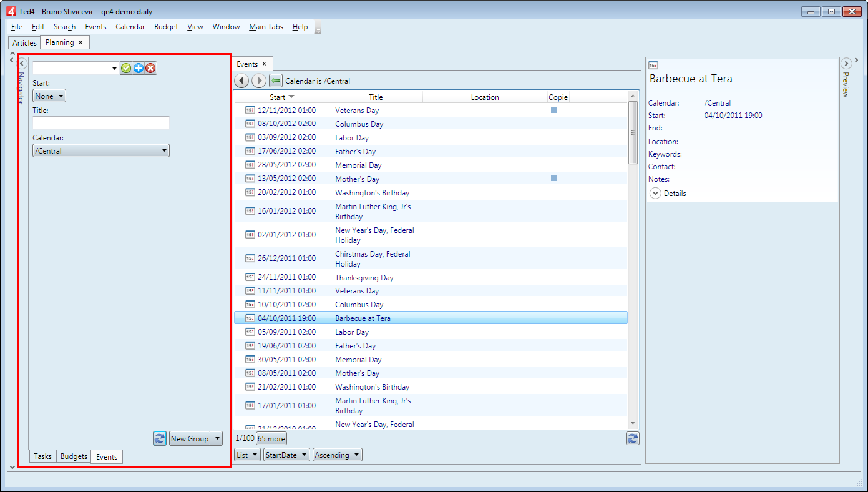Viewport: 868px width, 492px height.
Task: Close the Planning tab
Action: point(80,42)
